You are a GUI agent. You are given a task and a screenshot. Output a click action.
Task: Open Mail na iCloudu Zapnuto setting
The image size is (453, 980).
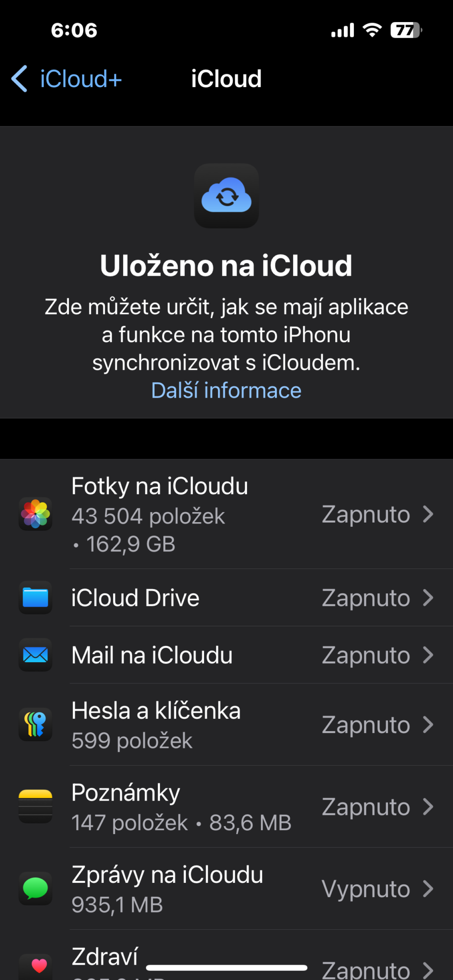pyautogui.click(x=366, y=655)
